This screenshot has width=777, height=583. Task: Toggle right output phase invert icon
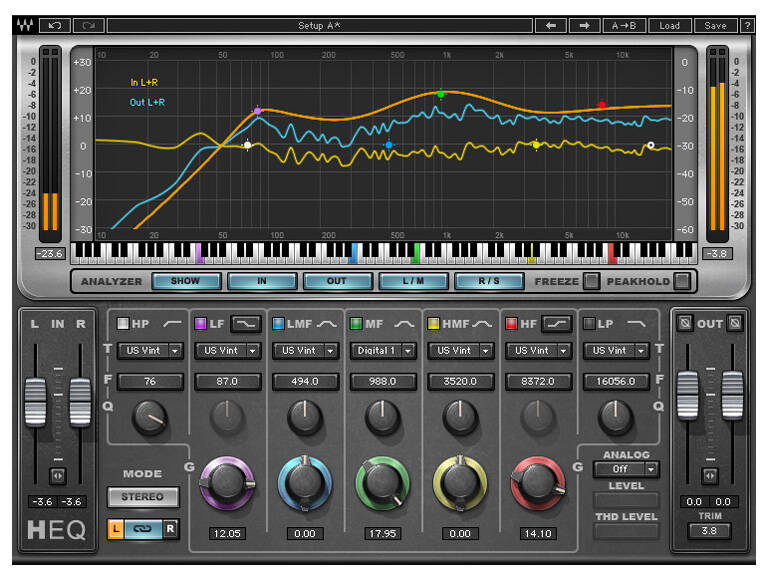[x=735, y=323]
